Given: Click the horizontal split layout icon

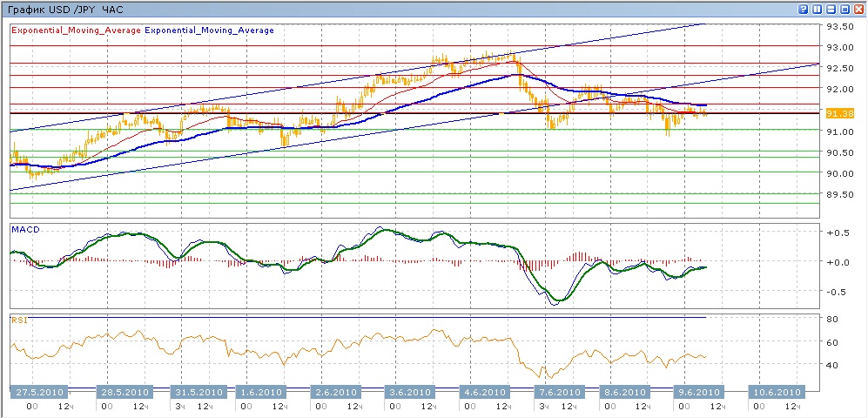Looking at the screenshot, I should (831, 9).
